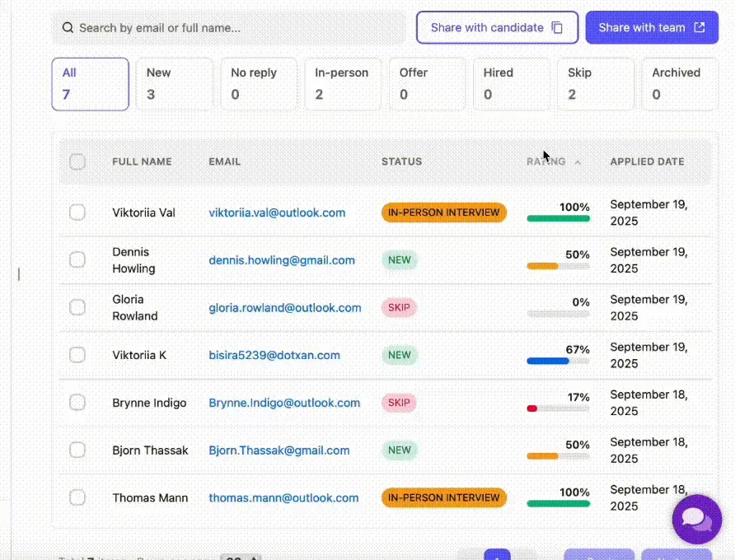Click Viktoriia Val's 100% rating bar
Viewport: 735px width, 560px height.
pyautogui.click(x=559, y=217)
